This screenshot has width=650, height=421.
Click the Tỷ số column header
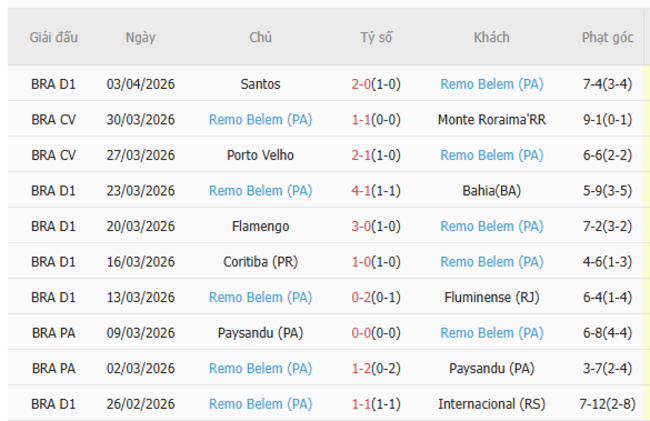point(377,38)
